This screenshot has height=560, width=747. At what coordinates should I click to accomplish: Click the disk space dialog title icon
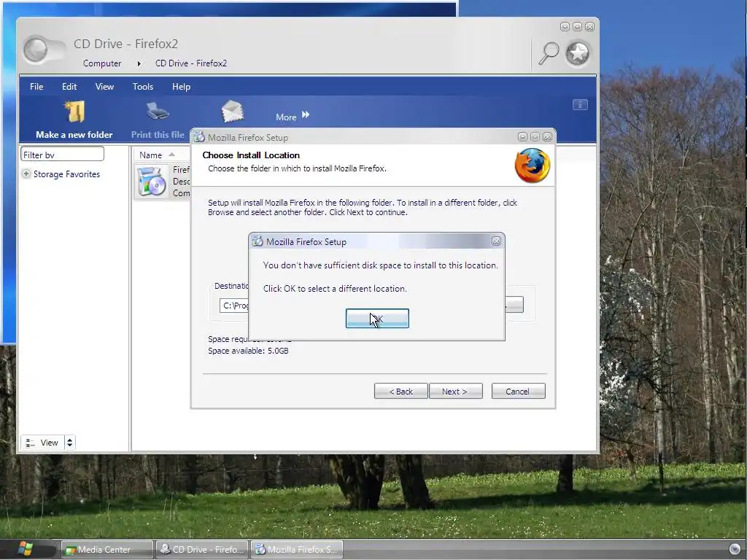(258, 241)
